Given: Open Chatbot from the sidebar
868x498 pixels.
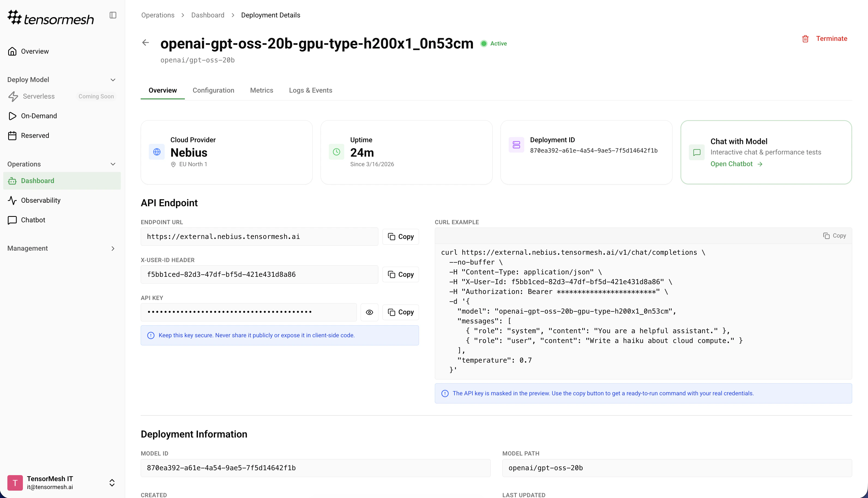Looking at the screenshot, I should [33, 220].
